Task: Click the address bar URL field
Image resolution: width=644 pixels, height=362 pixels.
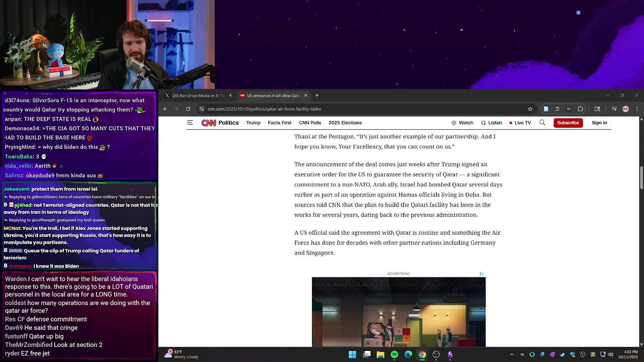Action: coord(365,109)
